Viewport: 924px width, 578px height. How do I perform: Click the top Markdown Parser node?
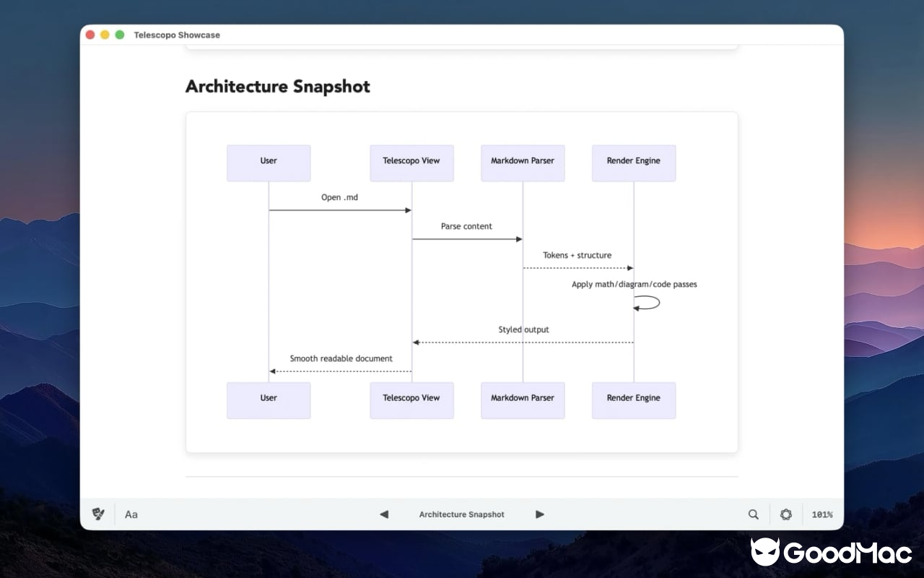[x=523, y=161]
